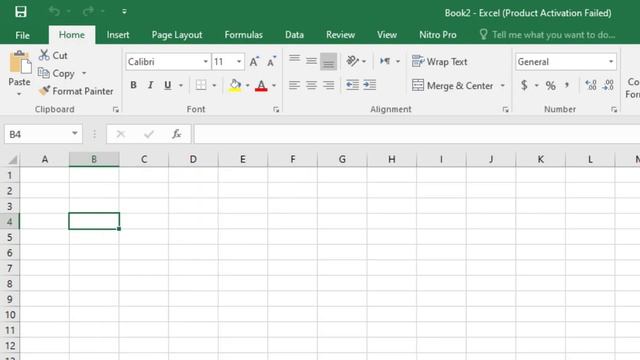Click the Accounting dollar format icon
Screen dimensions: 640x360
point(524,85)
